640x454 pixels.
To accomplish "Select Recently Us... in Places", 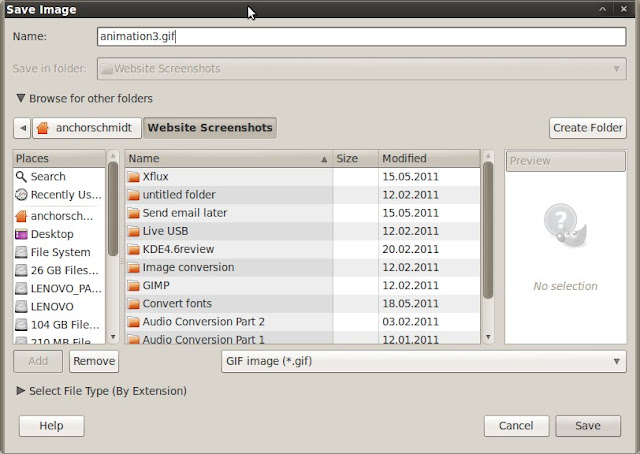I will (x=60, y=195).
